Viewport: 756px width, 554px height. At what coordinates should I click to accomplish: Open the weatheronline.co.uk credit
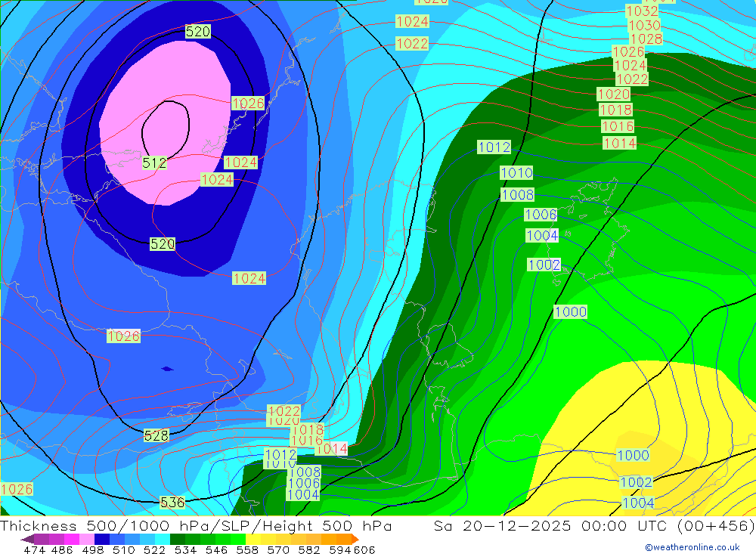[x=692, y=547]
